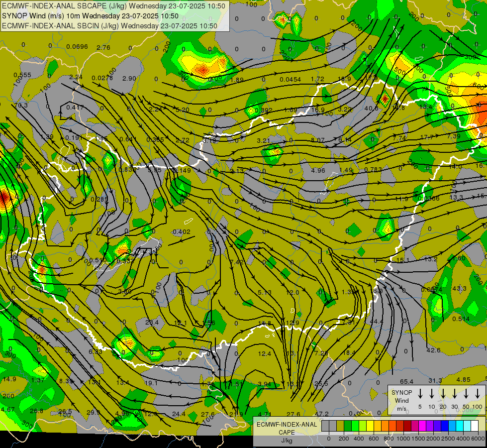Pick the white 6000 swatch in CAPE legend

click(475, 426)
